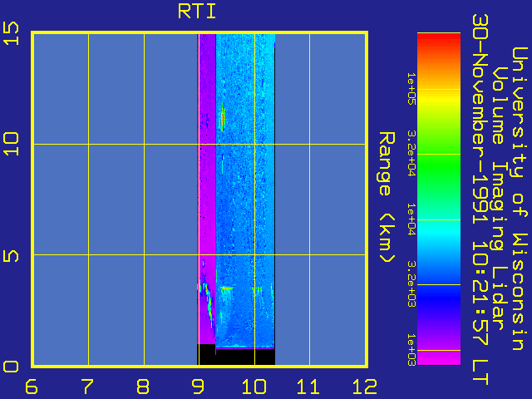
Task: Click y-axis tick label 5
Action: (x=11, y=255)
